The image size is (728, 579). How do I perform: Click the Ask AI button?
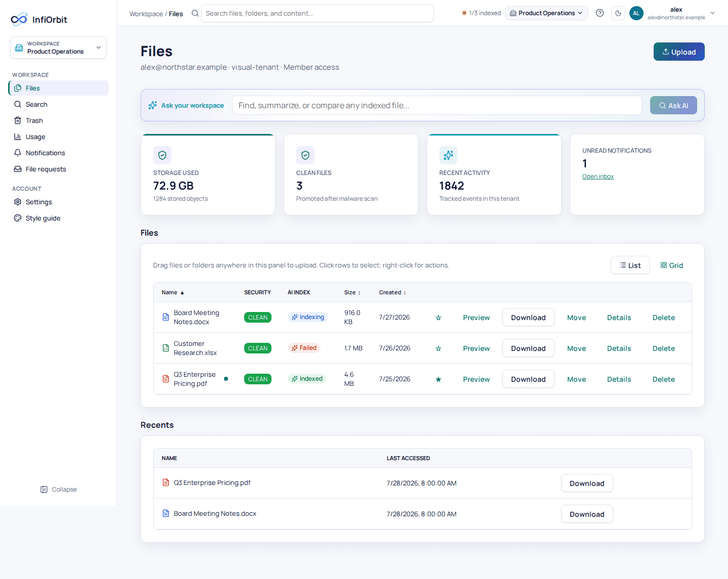[673, 105]
